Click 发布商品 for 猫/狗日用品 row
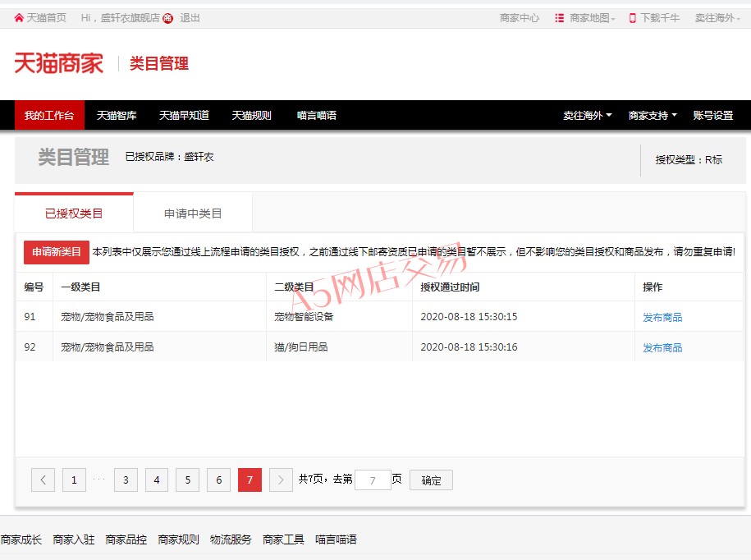 coord(662,347)
